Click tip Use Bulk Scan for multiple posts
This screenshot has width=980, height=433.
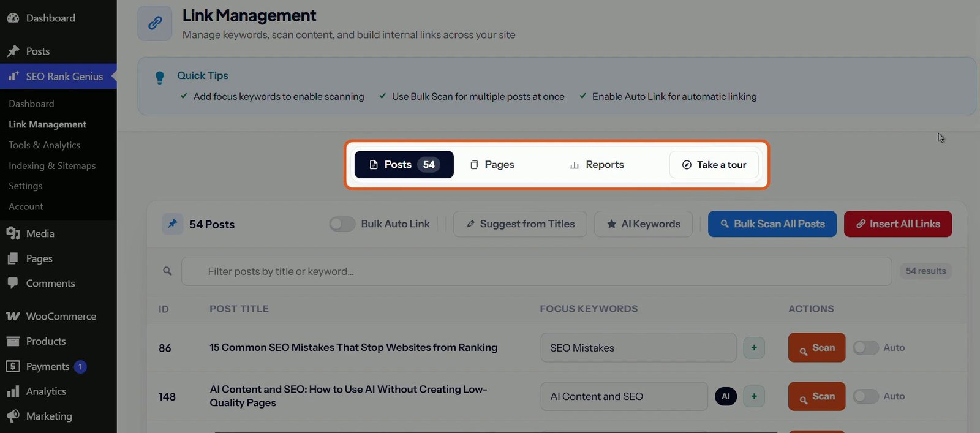pyautogui.click(x=478, y=96)
